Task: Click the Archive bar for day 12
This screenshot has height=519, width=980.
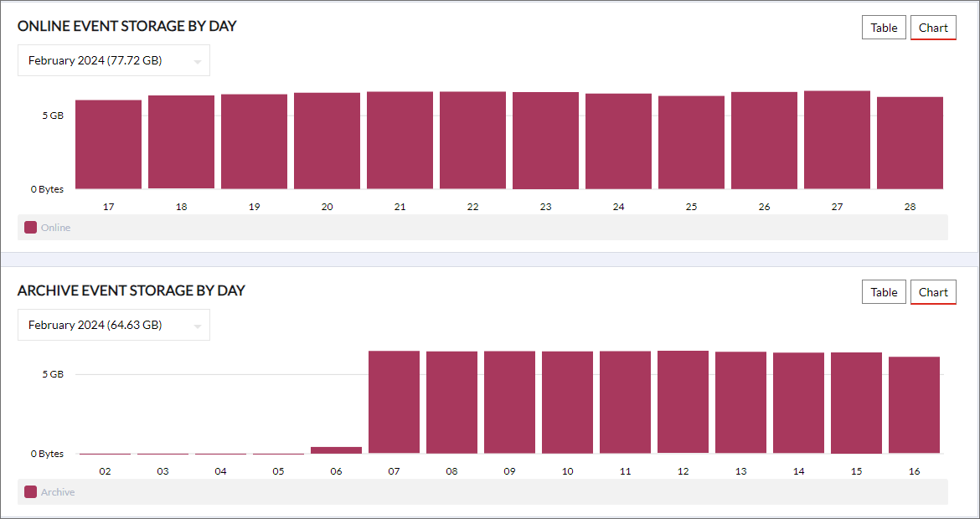Action: (x=683, y=402)
